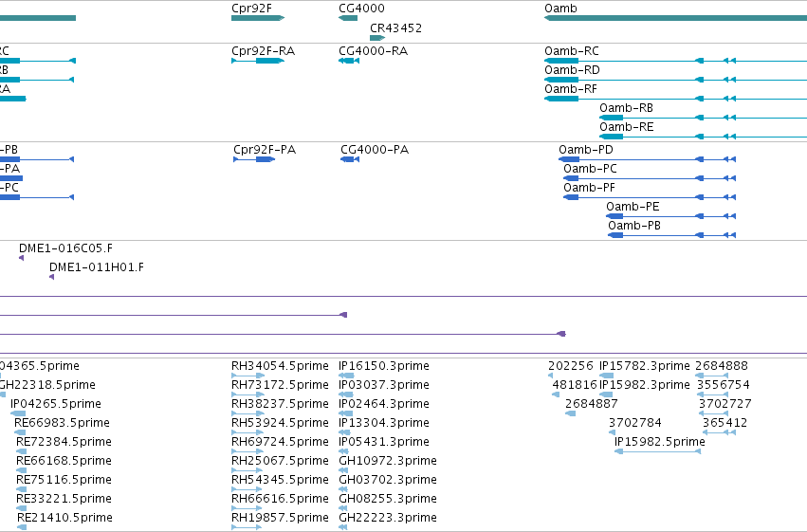The width and height of the screenshot is (807, 532).
Task: Click the Oamb-PB protein label
Action: (x=634, y=226)
